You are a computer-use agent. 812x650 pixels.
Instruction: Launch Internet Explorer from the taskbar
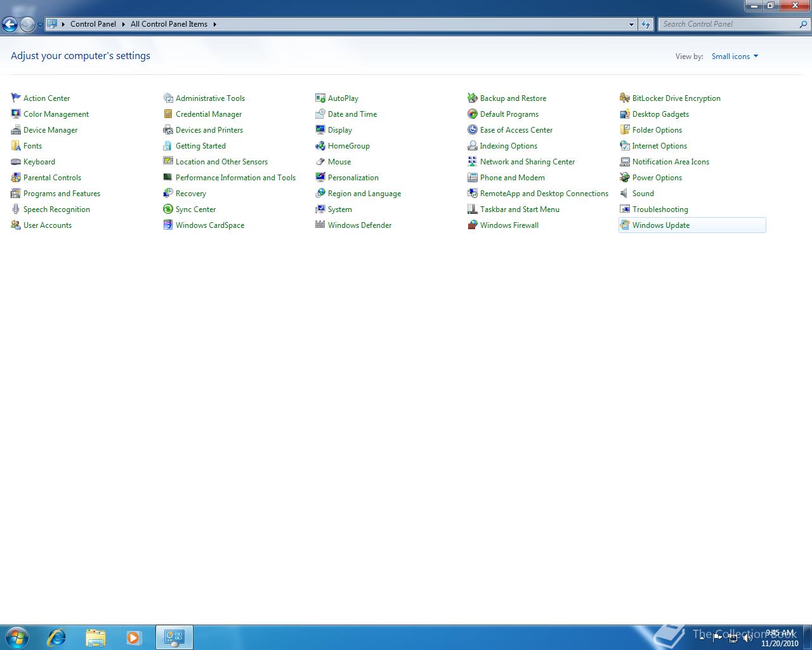(56, 637)
